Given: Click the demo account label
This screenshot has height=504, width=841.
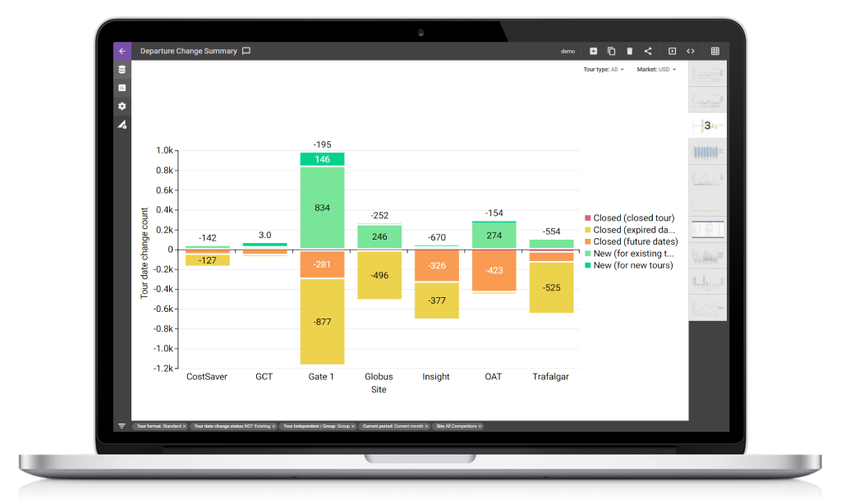Looking at the screenshot, I should click(x=568, y=52).
